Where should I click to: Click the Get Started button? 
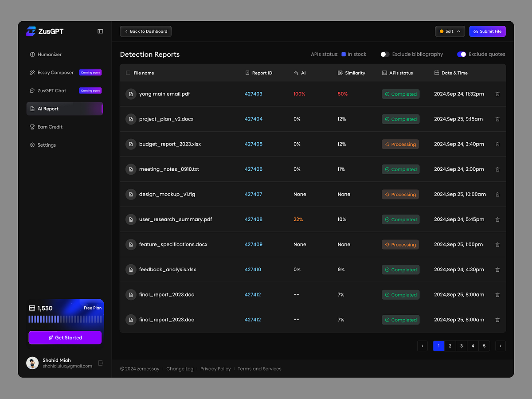[x=65, y=337]
